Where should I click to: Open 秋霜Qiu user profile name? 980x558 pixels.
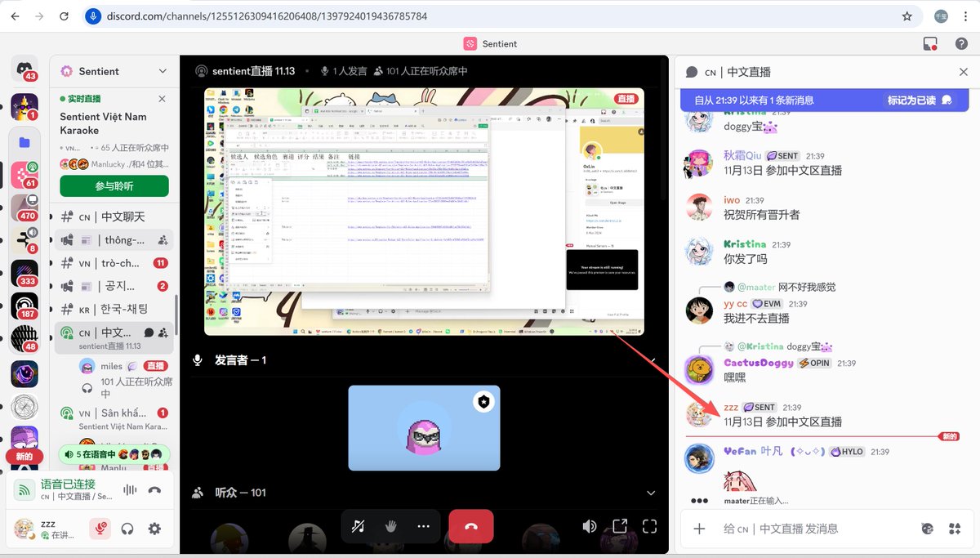point(742,155)
